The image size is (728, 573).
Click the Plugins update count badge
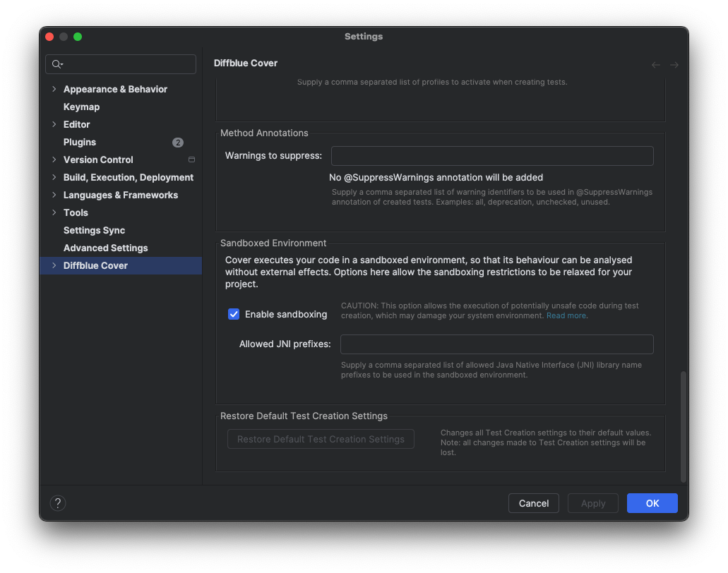click(x=178, y=143)
